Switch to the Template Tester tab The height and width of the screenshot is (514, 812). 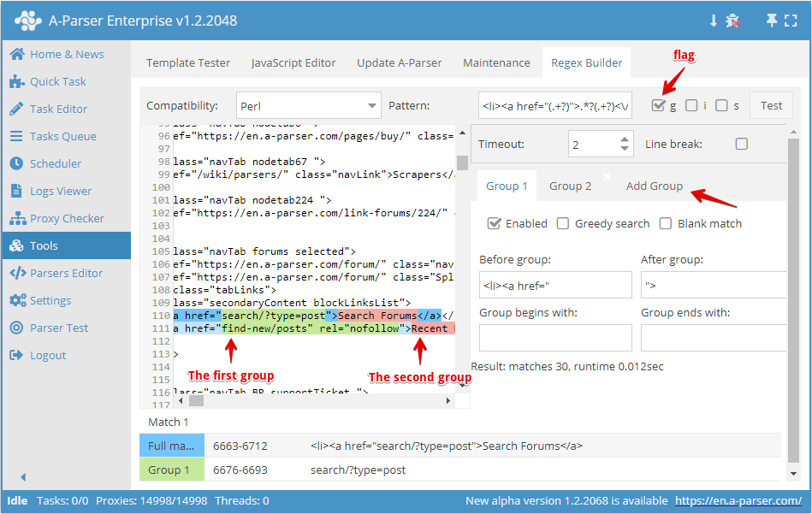(188, 62)
